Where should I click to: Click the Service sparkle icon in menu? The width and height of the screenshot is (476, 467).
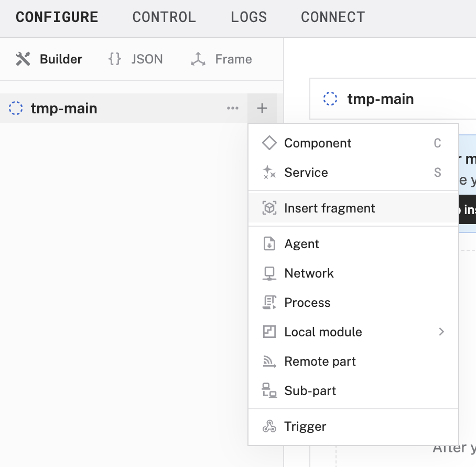[x=269, y=173]
